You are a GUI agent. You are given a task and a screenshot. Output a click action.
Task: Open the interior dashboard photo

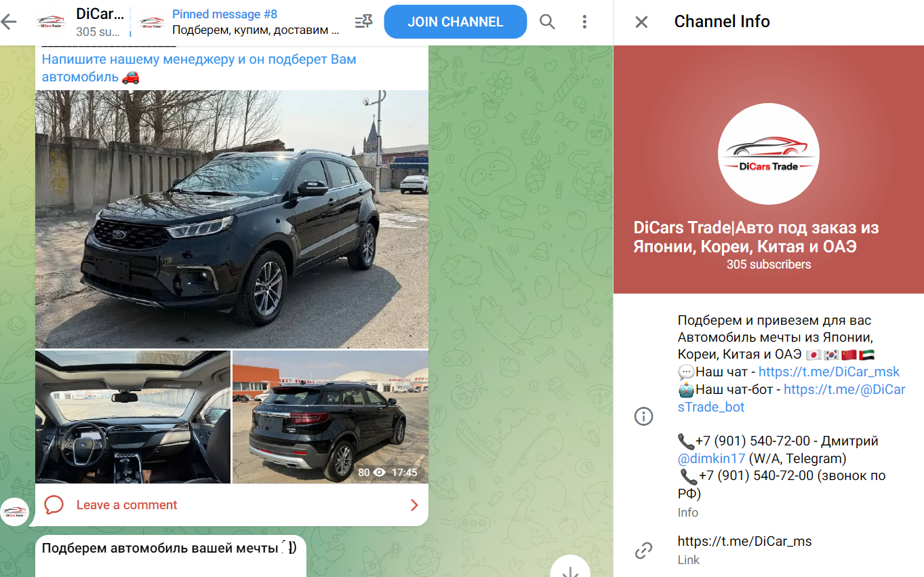pyautogui.click(x=133, y=416)
